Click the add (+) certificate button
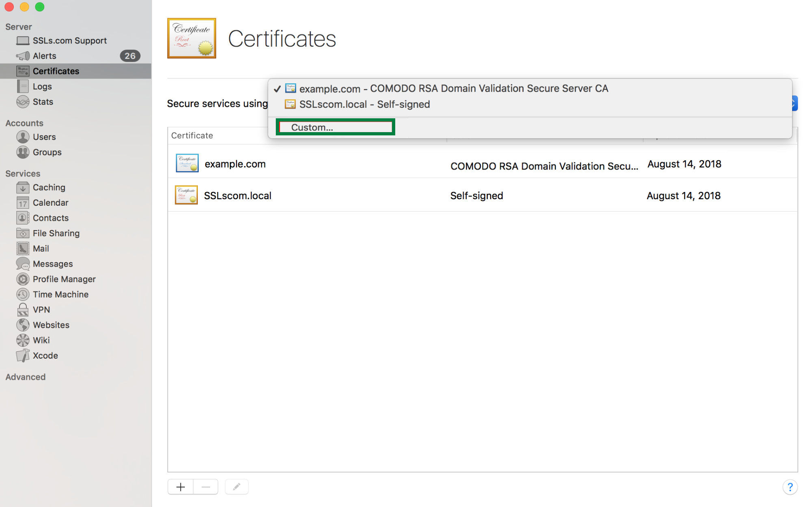This screenshot has height=507, width=812. coord(181,487)
